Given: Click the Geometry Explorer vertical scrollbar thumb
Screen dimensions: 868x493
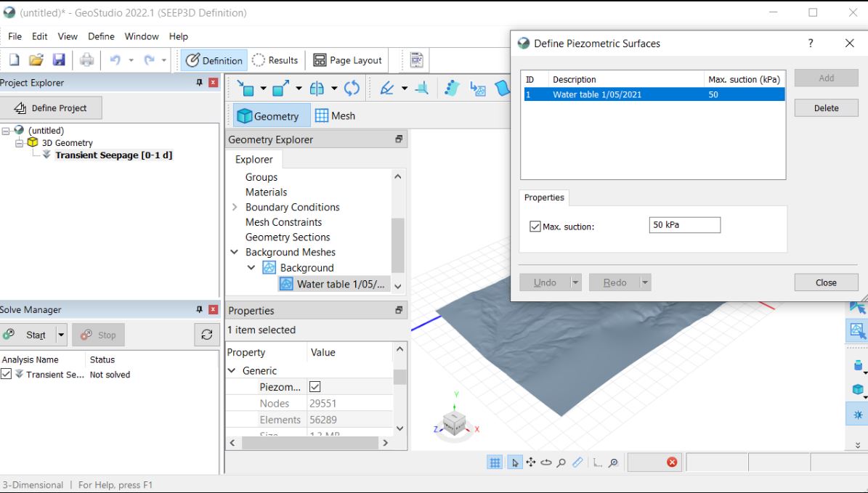Looking at the screenshot, I should point(397,245).
